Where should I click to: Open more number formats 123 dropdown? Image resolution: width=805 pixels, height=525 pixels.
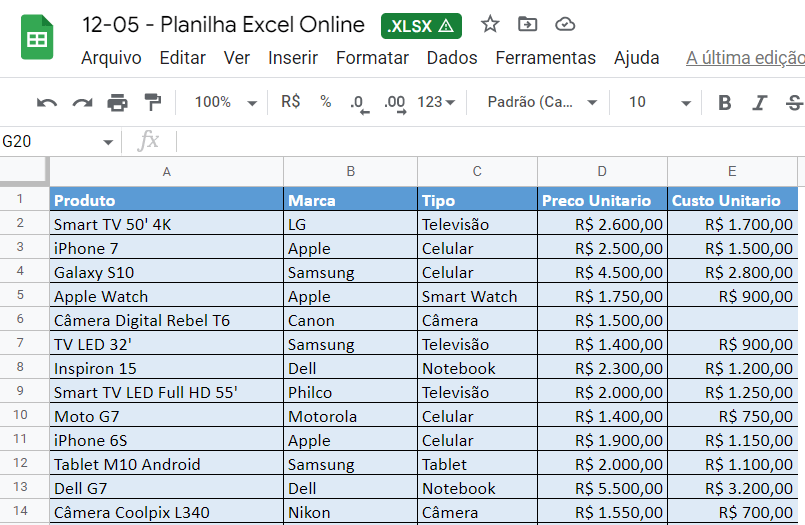(436, 102)
